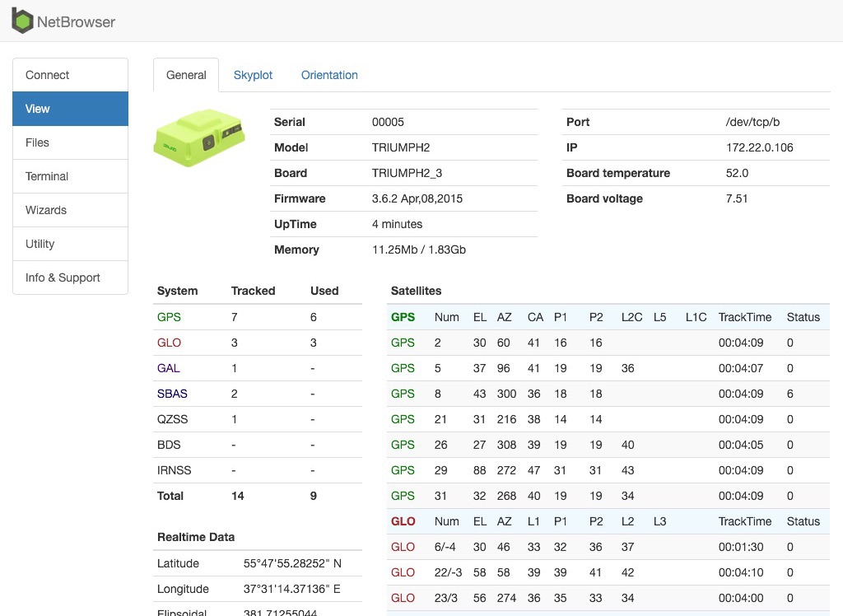Open the Connect sidebar item
This screenshot has height=616, width=843.
point(71,75)
